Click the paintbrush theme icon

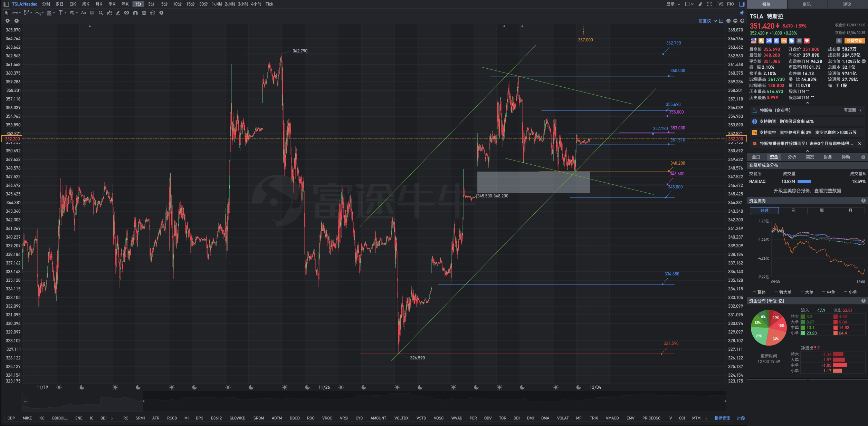pyautogui.click(x=700, y=4)
